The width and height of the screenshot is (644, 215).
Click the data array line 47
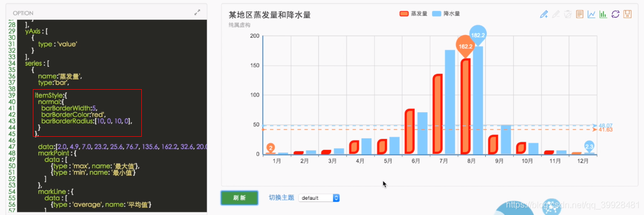[123, 146]
